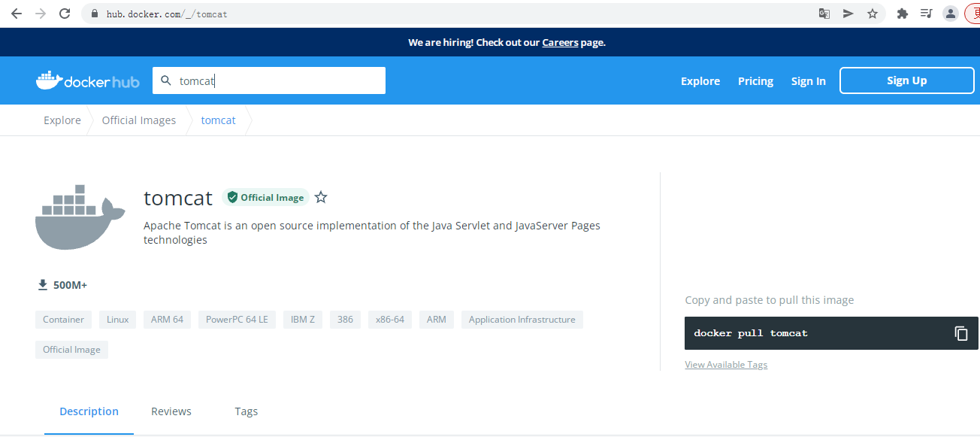Open the translate page icon

(824, 14)
